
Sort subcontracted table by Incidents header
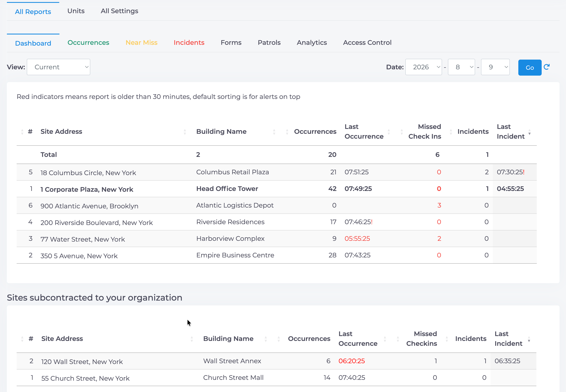(471, 339)
